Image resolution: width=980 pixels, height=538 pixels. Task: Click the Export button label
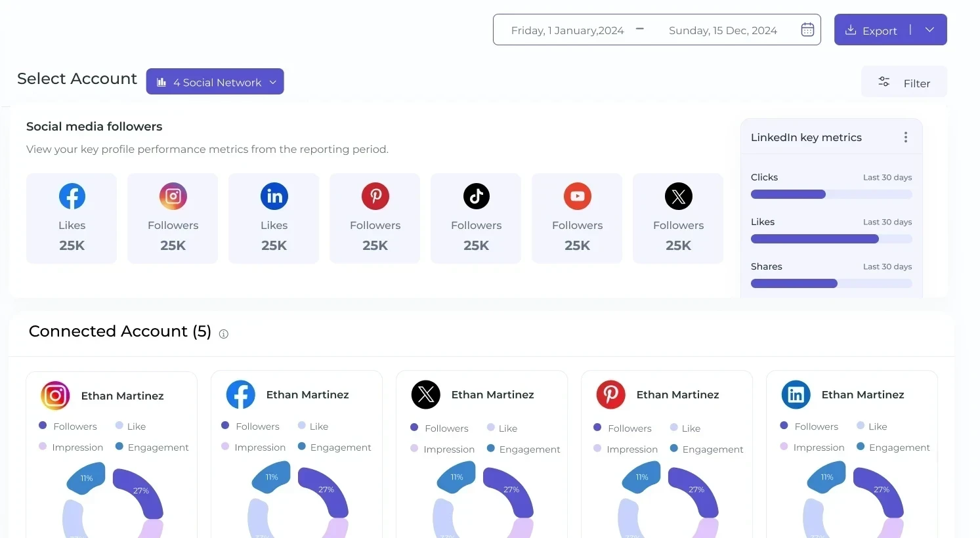[x=880, y=30]
